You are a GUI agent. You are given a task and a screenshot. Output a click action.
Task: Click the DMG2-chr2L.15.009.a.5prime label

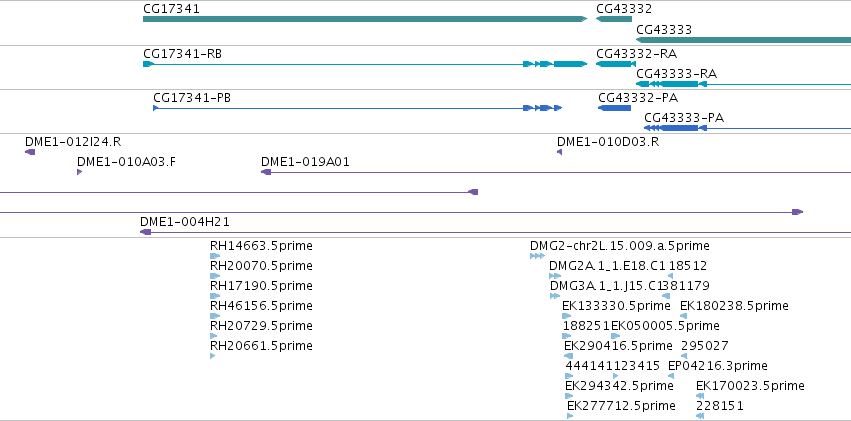619,246
